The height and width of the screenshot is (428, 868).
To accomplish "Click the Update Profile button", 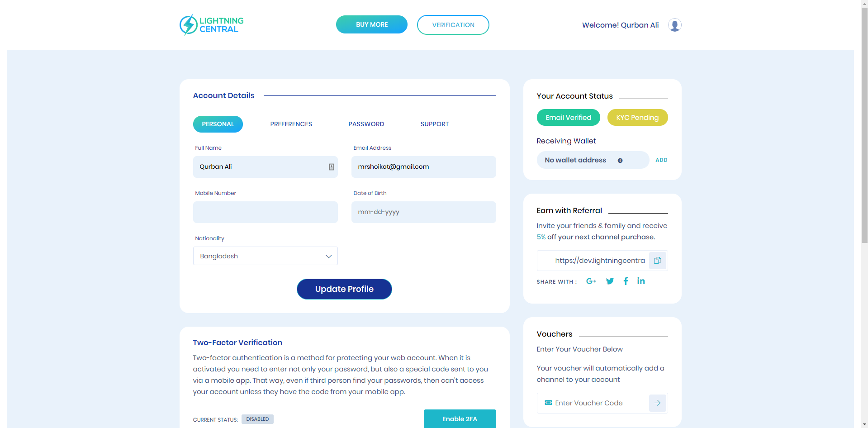I will click(344, 289).
